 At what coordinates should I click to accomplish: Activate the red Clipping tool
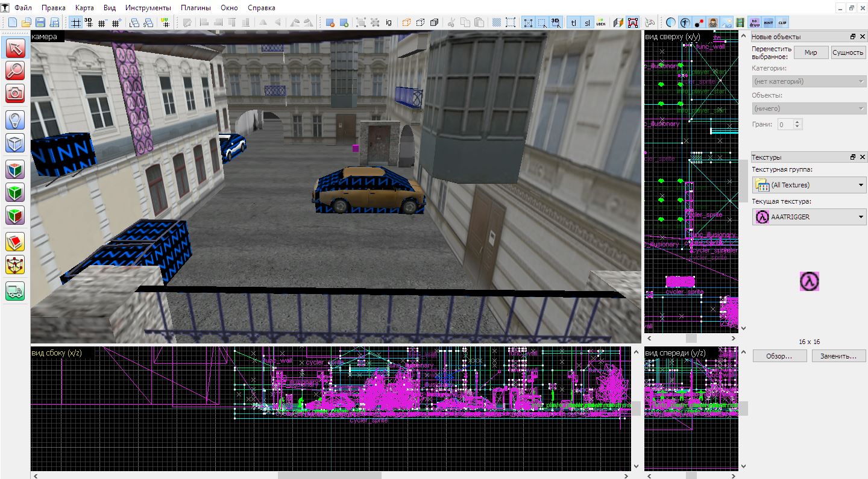(15, 242)
